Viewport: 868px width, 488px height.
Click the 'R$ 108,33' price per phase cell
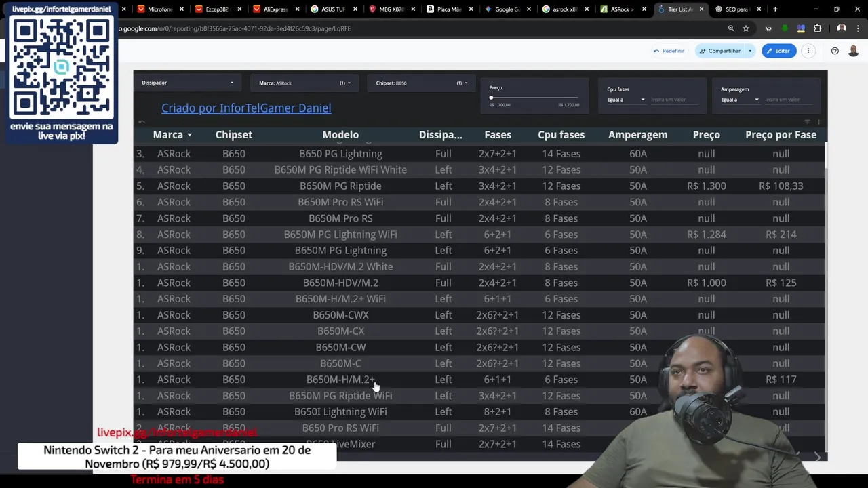[x=781, y=186]
